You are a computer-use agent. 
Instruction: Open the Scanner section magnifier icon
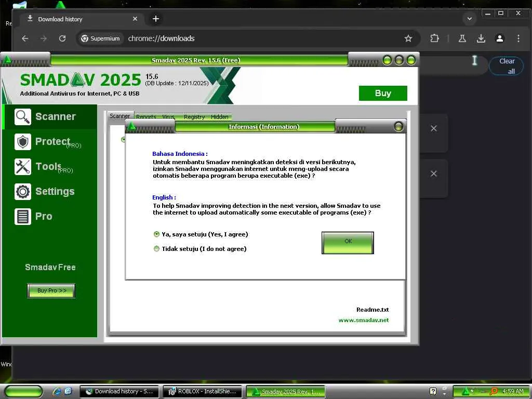click(x=23, y=117)
